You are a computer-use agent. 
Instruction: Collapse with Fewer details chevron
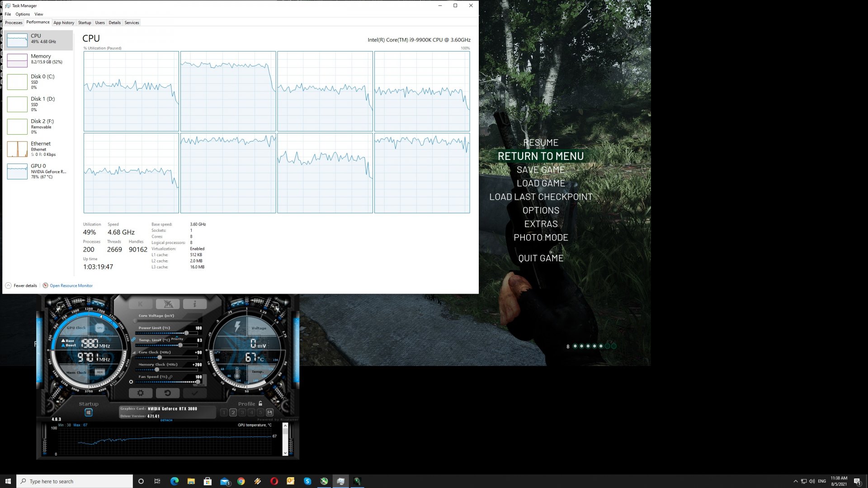tap(8, 286)
